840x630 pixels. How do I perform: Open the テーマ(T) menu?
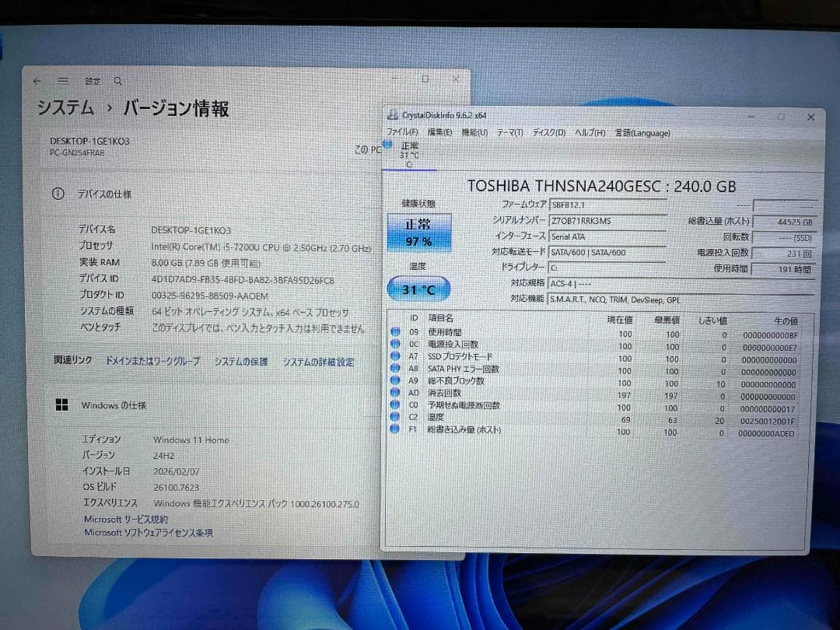click(x=506, y=133)
